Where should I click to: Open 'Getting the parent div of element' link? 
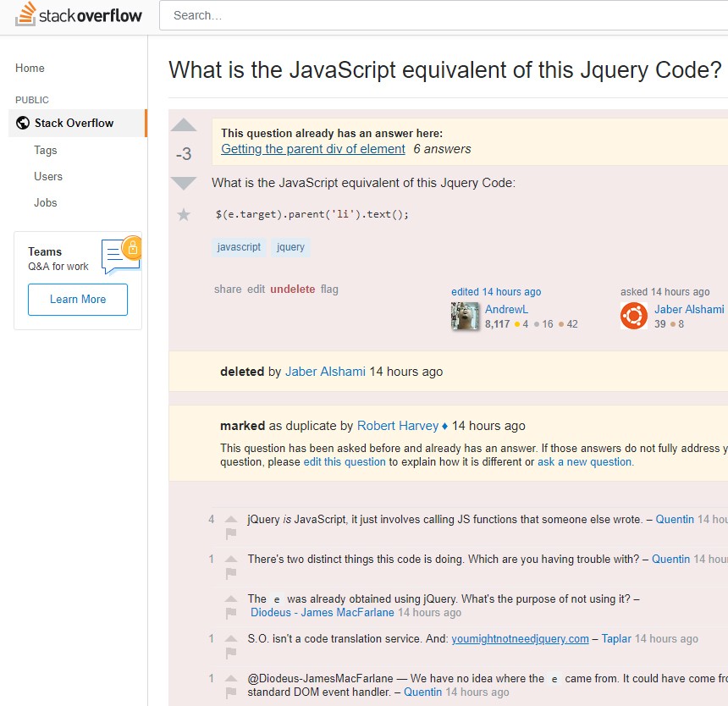click(313, 149)
